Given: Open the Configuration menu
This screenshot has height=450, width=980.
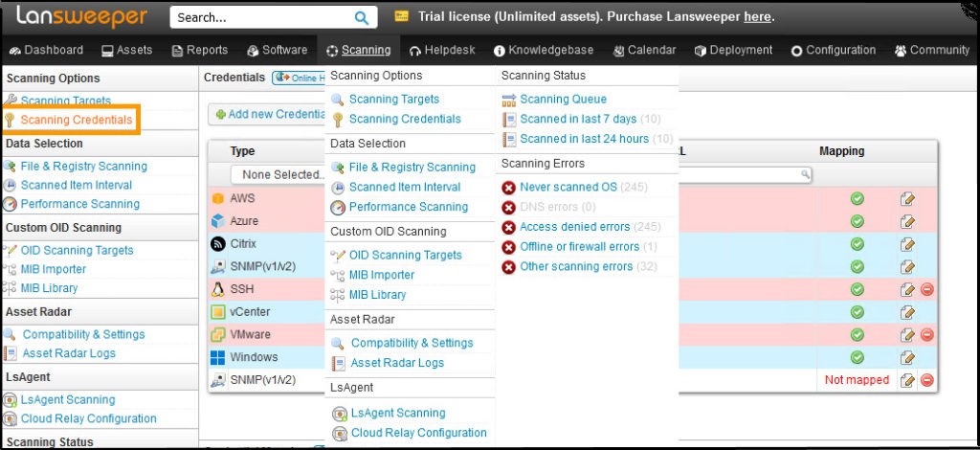Looking at the screenshot, I should point(834,50).
